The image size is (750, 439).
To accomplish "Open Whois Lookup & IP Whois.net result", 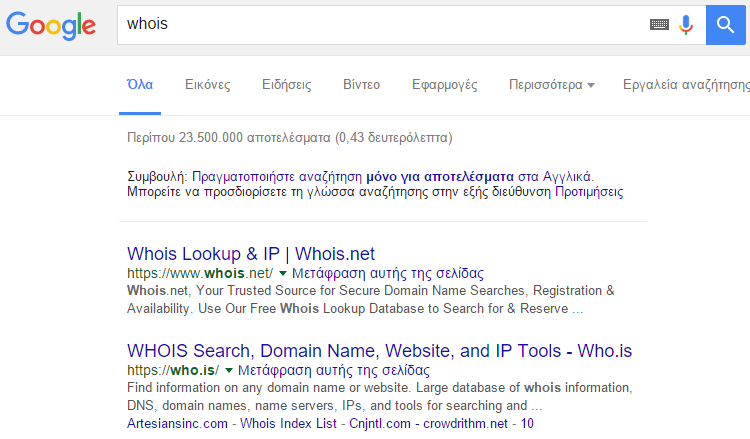I will (251, 253).
